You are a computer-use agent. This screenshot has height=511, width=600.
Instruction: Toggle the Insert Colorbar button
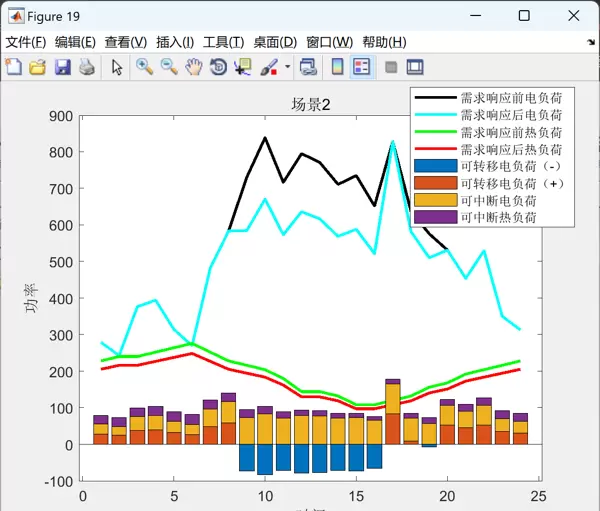337,67
